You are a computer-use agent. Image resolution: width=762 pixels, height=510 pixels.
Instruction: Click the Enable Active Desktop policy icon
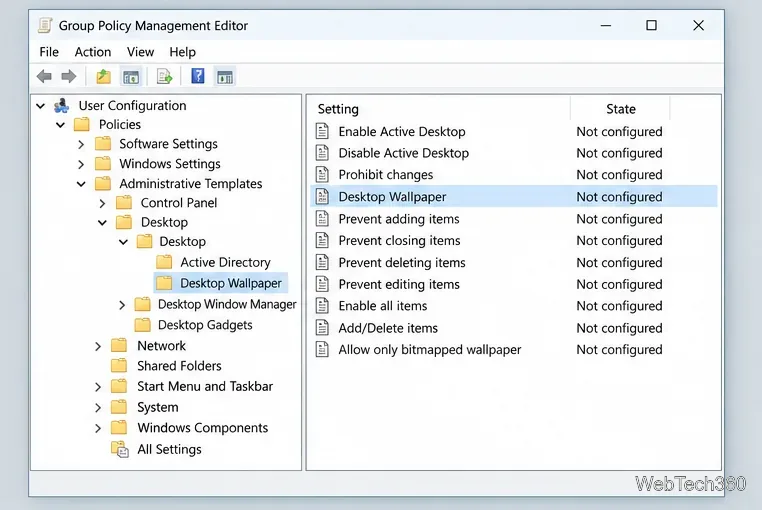(322, 131)
